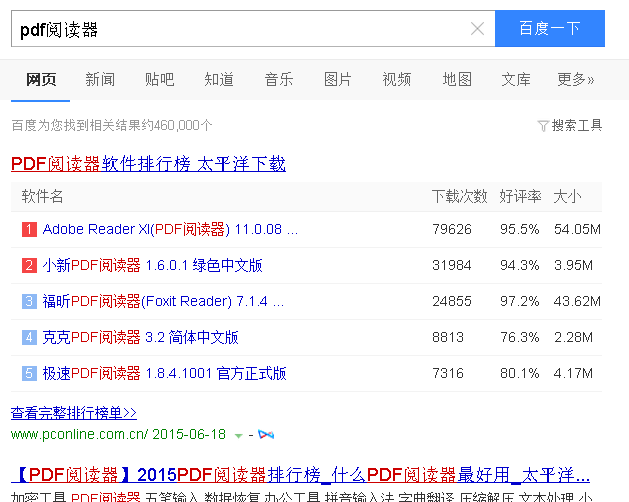Click the 百度为您找到相关结果约460,000个 text
The width and height of the screenshot is (629, 502).
coord(112,126)
